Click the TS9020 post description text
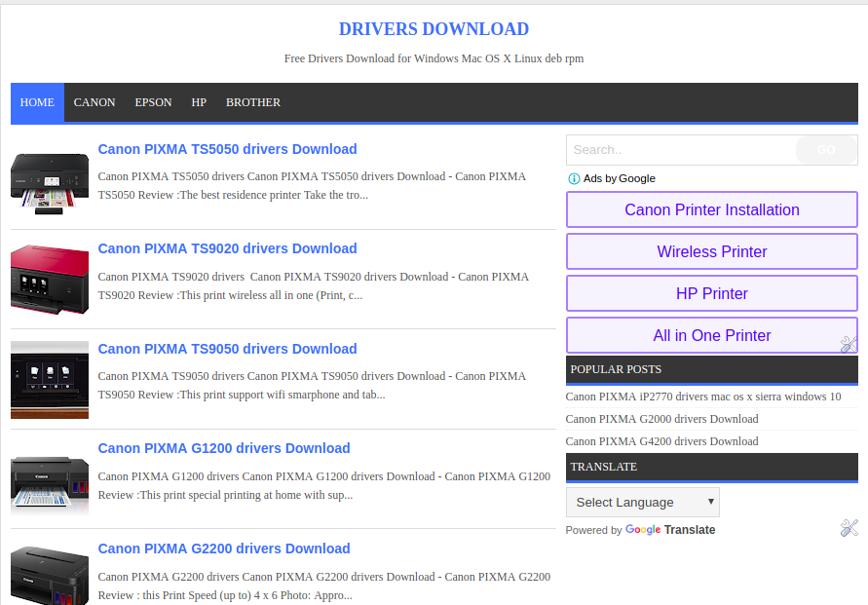 [314, 285]
